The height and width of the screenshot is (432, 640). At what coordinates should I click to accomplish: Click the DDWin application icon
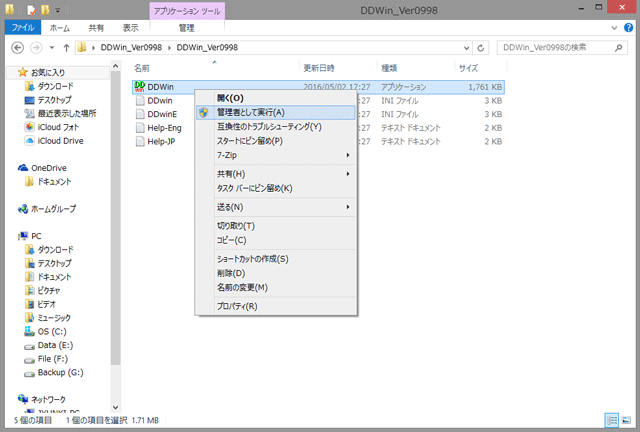tap(140, 87)
